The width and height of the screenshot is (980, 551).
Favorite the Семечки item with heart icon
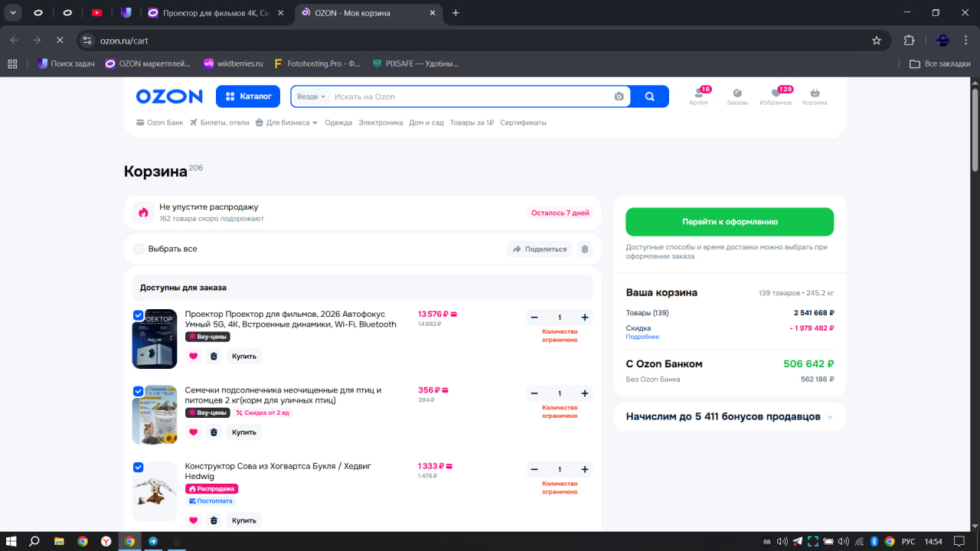point(193,432)
